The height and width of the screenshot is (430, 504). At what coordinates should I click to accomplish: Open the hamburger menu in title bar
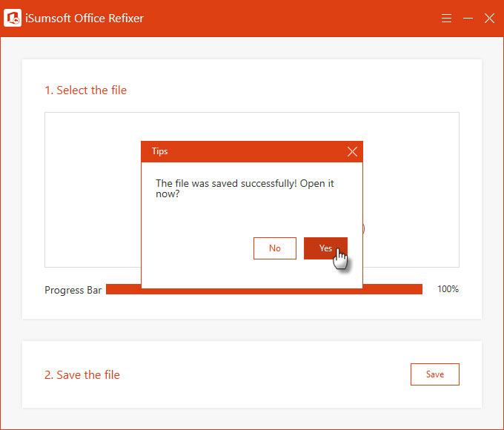[x=446, y=19]
